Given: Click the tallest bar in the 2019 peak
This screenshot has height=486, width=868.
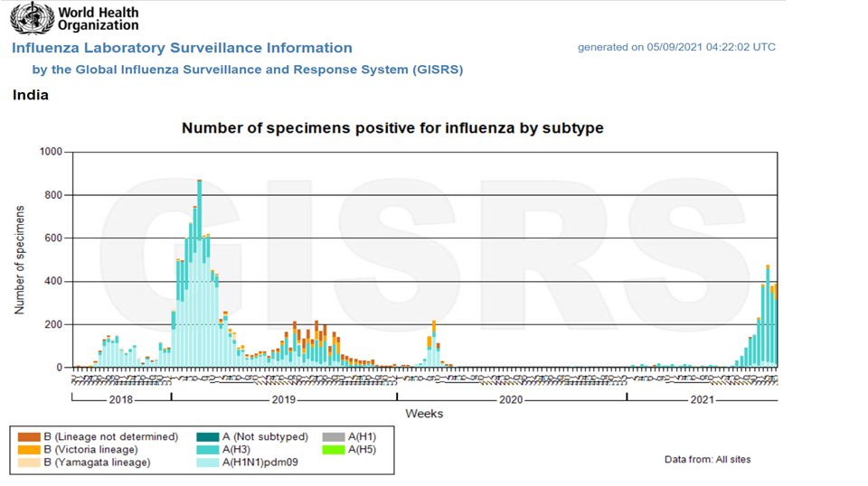Looking at the screenshot, I should 200,271.
